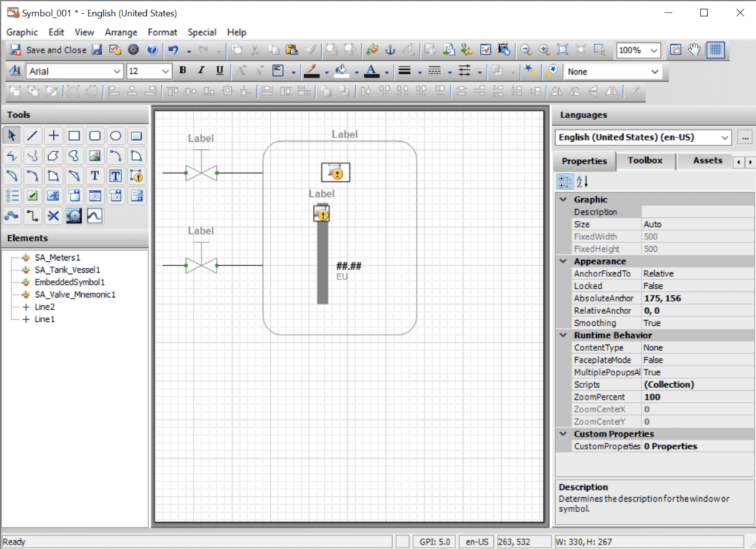Activate the Pan hand tool
This screenshot has width=756, height=549.
[x=694, y=50]
